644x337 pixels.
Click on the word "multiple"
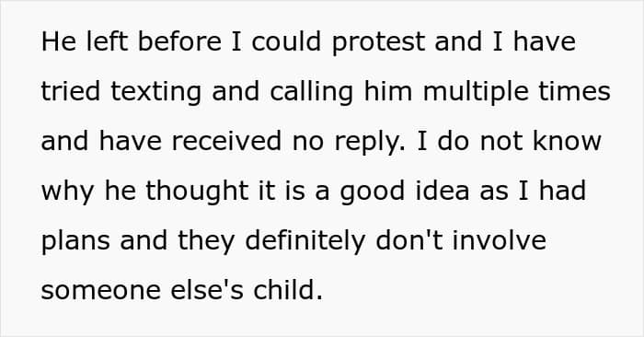click(x=476, y=93)
